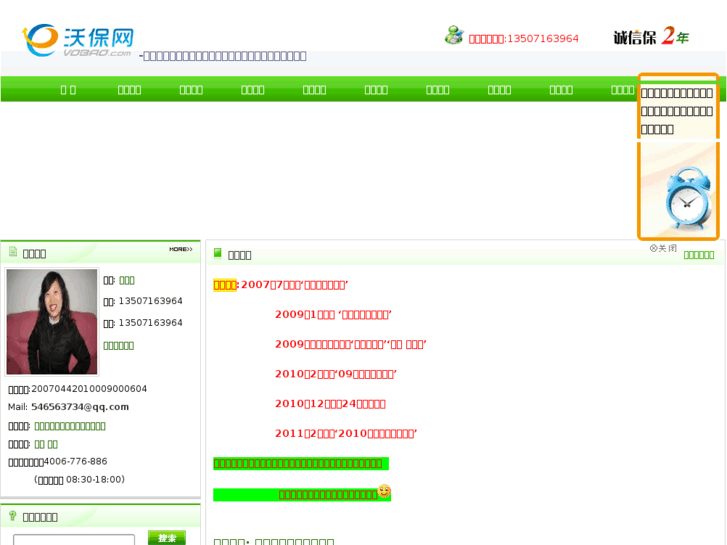727x545 pixels.
Task: Click the blue alarm clock image in popup
Action: coord(688,198)
